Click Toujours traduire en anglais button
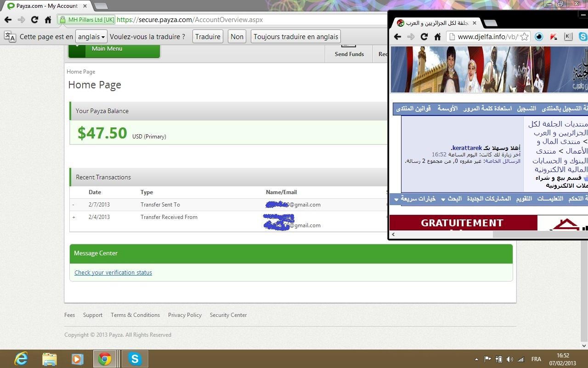Screen dimensions: 588x368 296,37
